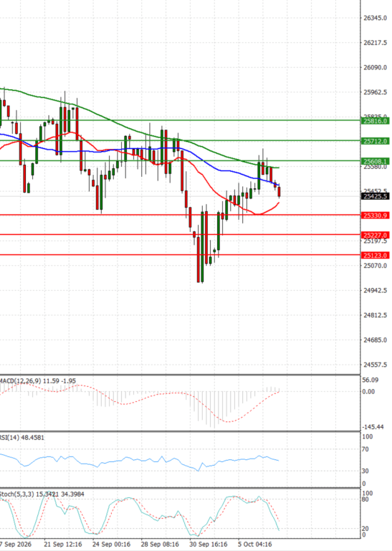
Task: Click the 26345.0 price scale value
Action: tap(375, 18)
